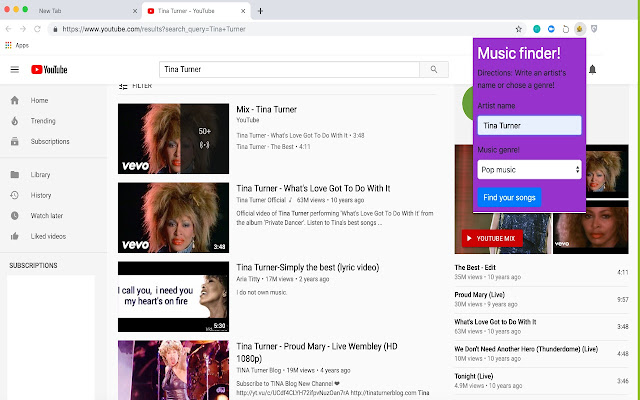The height and width of the screenshot is (400, 640).
Task: Open a new browser tab with plus
Action: [260, 11]
